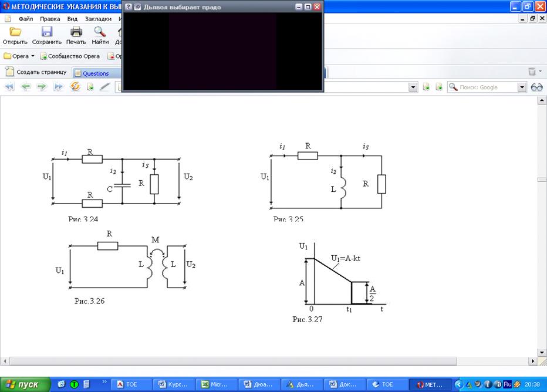Click Создать страницу new page button
Viewport: 547px width, 392px height.
point(36,72)
